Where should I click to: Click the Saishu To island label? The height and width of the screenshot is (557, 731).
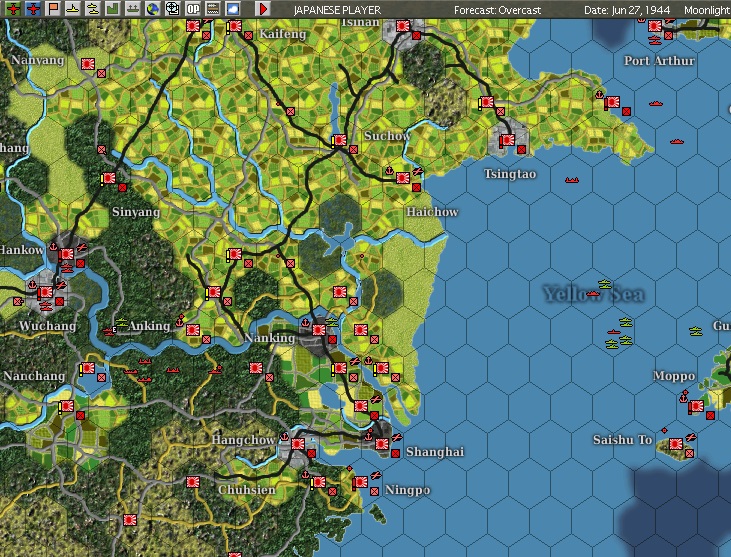622,440
